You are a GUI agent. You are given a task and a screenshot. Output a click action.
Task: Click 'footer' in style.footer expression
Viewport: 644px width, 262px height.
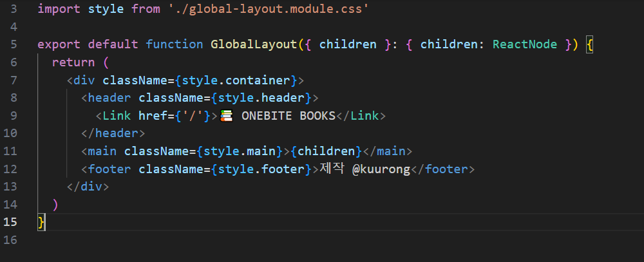point(283,169)
